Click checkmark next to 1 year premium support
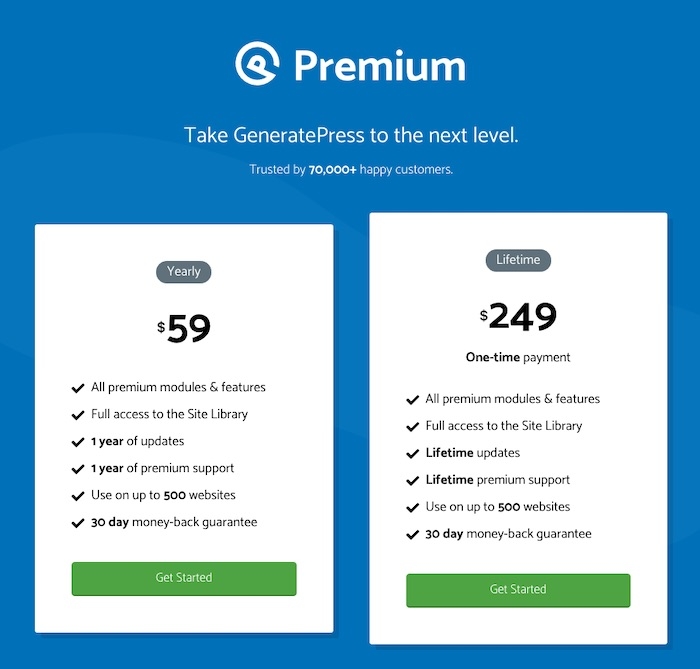700x669 pixels. 78,468
